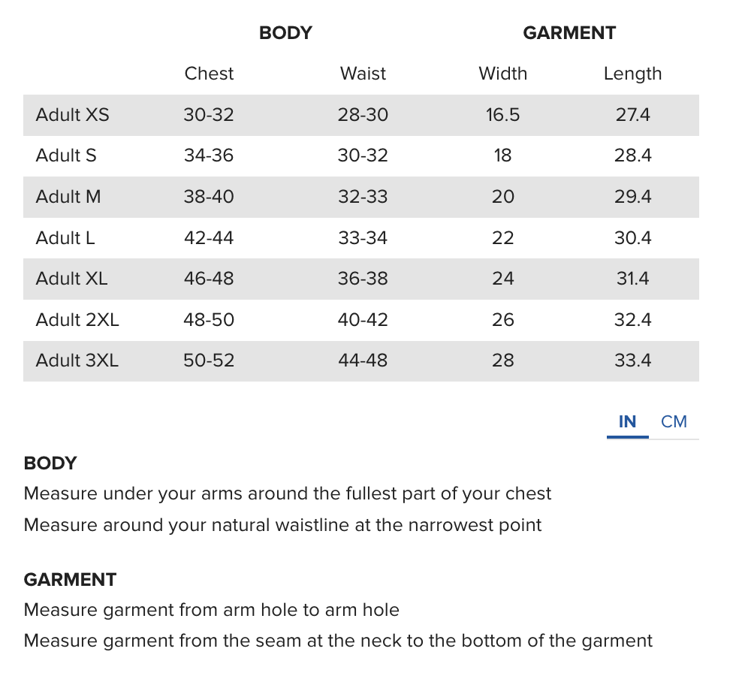Click the arm hole to arm hole instruction
The image size is (745, 700).
[x=212, y=610]
